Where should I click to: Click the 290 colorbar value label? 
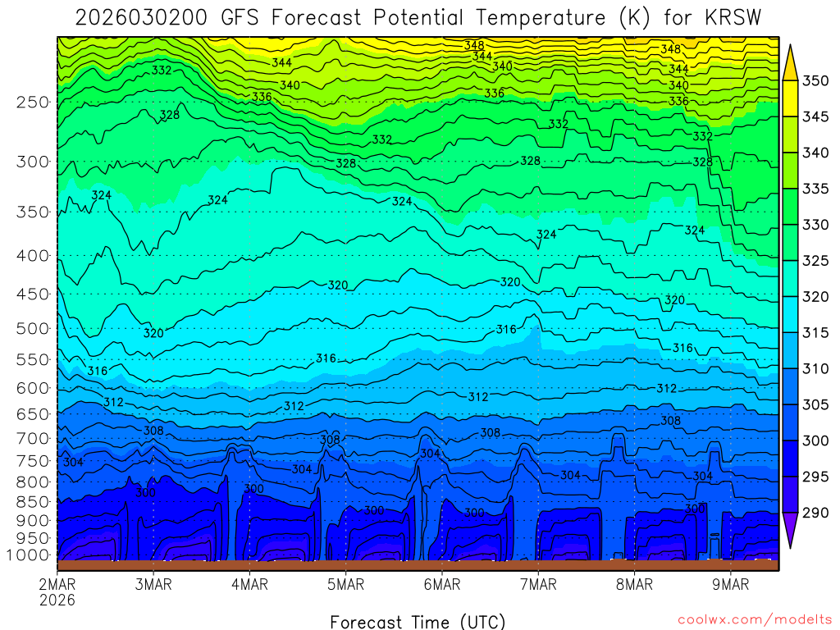pos(815,513)
